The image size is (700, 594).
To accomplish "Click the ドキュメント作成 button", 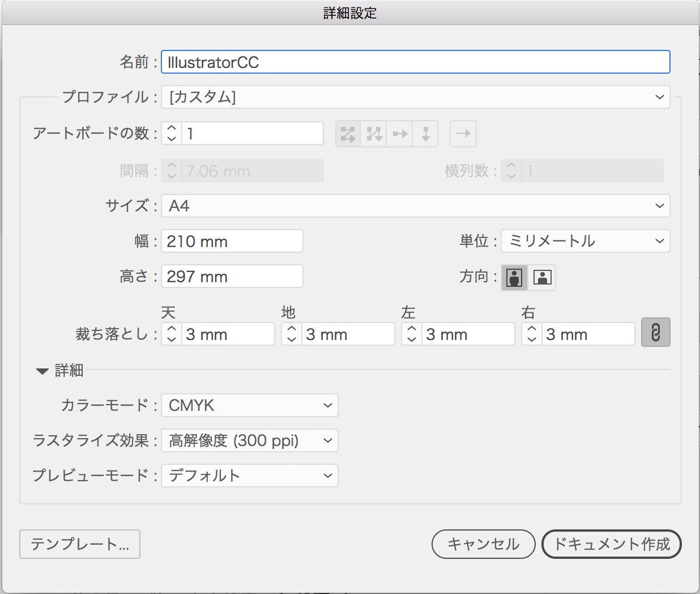I will pyautogui.click(x=612, y=544).
